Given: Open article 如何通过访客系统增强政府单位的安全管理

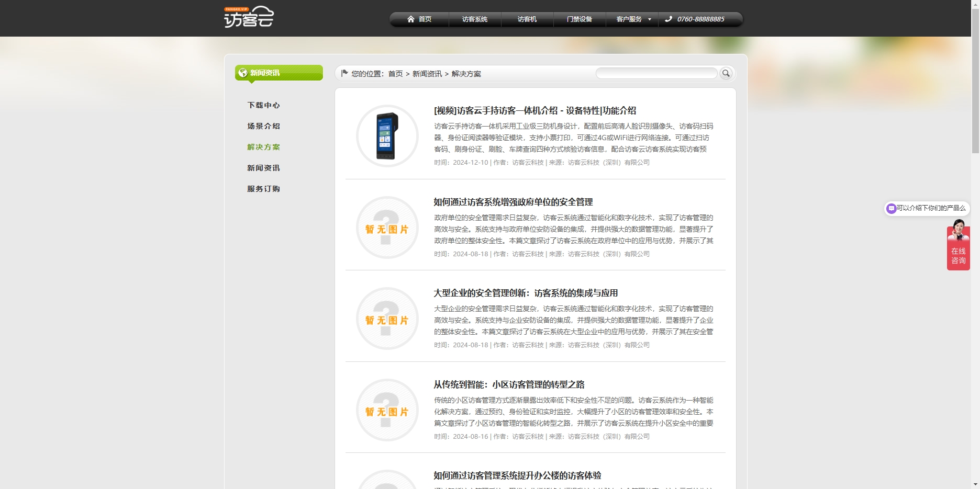Looking at the screenshot, I should click(513, 202).
